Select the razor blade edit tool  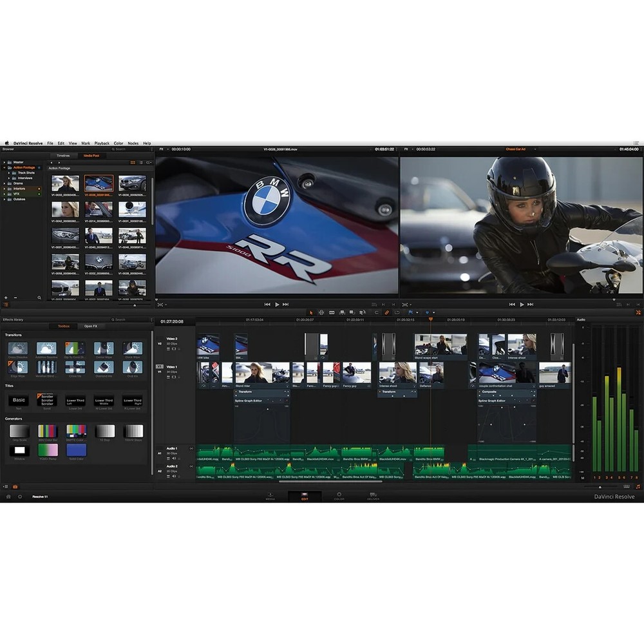[x=332, y=312]
